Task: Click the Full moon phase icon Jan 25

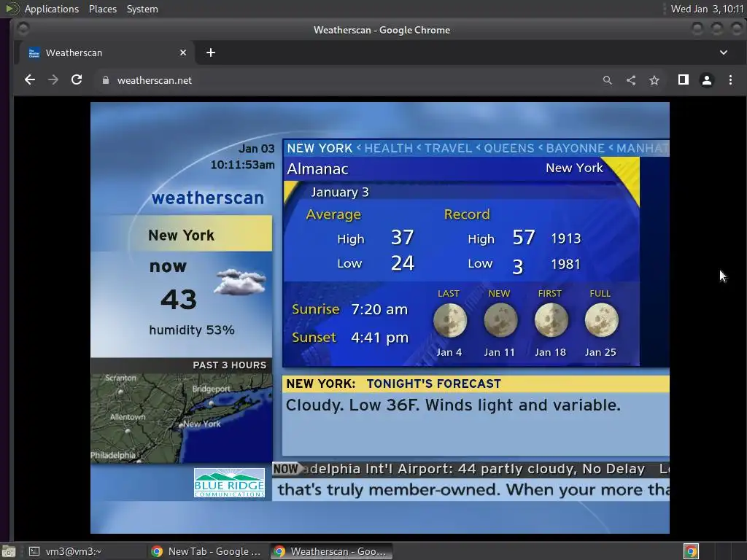Action: tap(601, 321)
